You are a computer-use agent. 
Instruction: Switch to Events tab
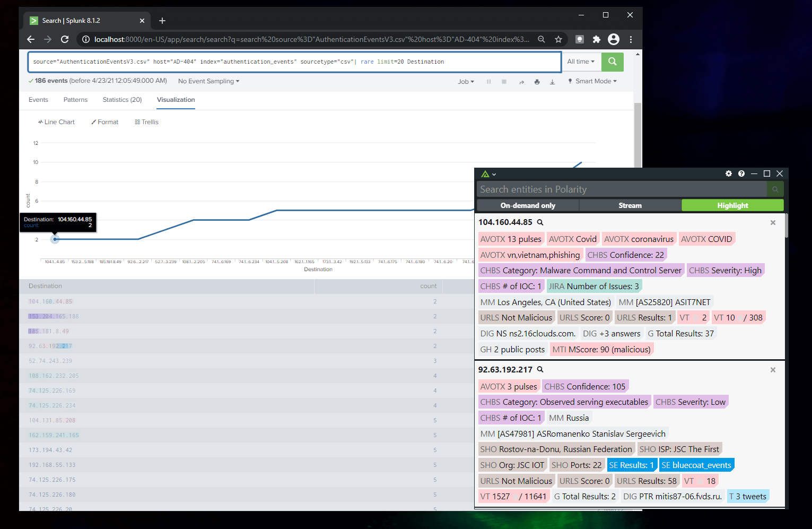38,100
